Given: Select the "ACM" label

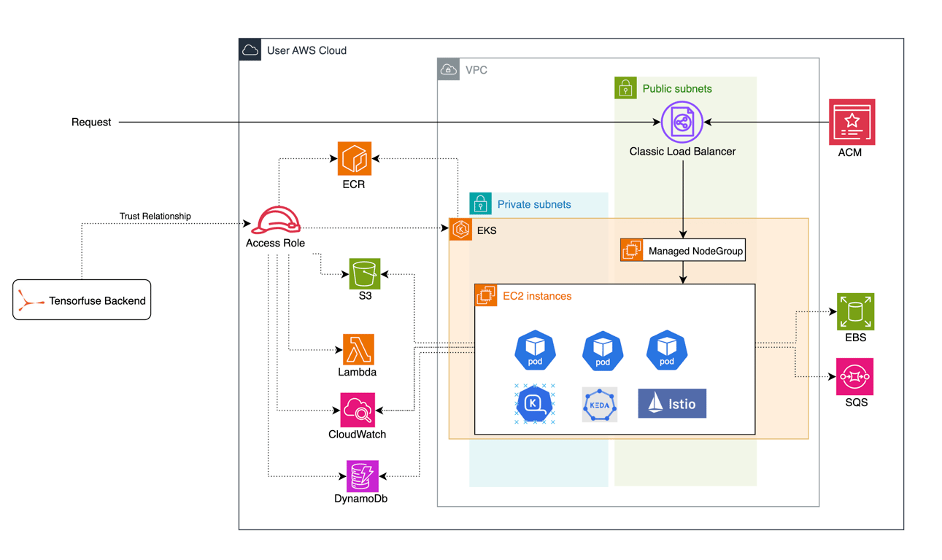Looking at the screenshot, I should coord(850,152).
